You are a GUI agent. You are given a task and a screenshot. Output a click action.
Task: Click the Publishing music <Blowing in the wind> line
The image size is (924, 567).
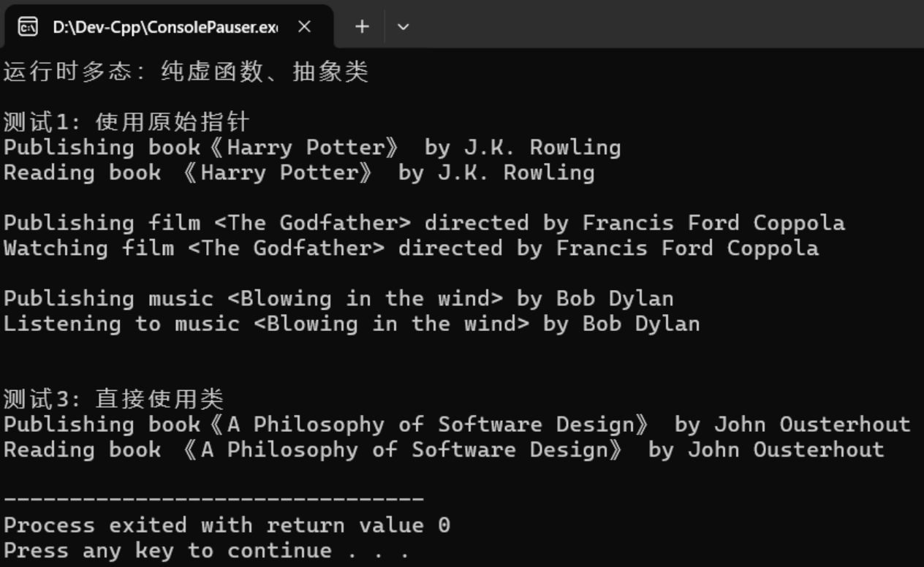pyautogui.click(x=338, y=299)
